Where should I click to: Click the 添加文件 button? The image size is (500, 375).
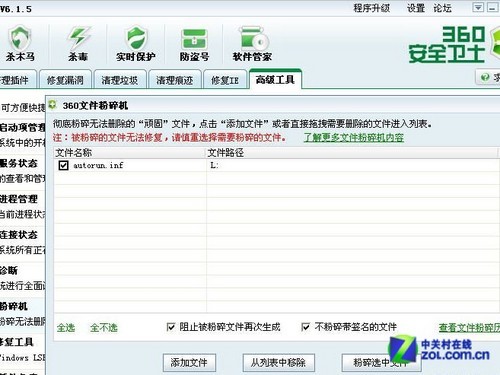tap(189, 362)
